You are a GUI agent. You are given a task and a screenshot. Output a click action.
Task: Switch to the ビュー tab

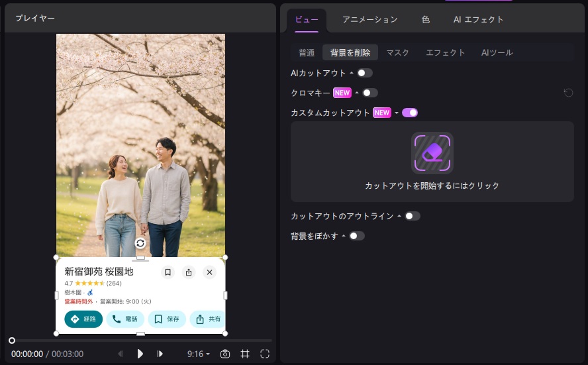pos(307,20)
